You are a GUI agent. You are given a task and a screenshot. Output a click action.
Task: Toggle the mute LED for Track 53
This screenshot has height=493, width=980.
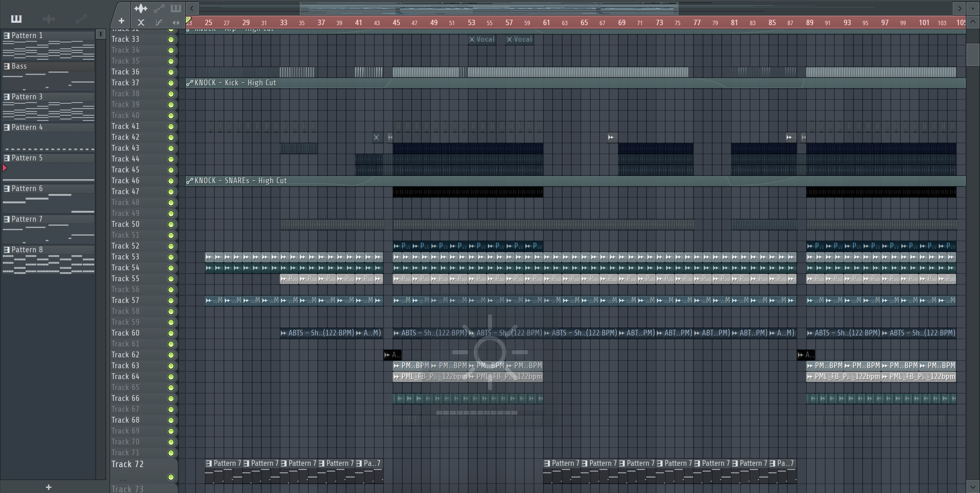pyautogui.click(x=171, y=257)
